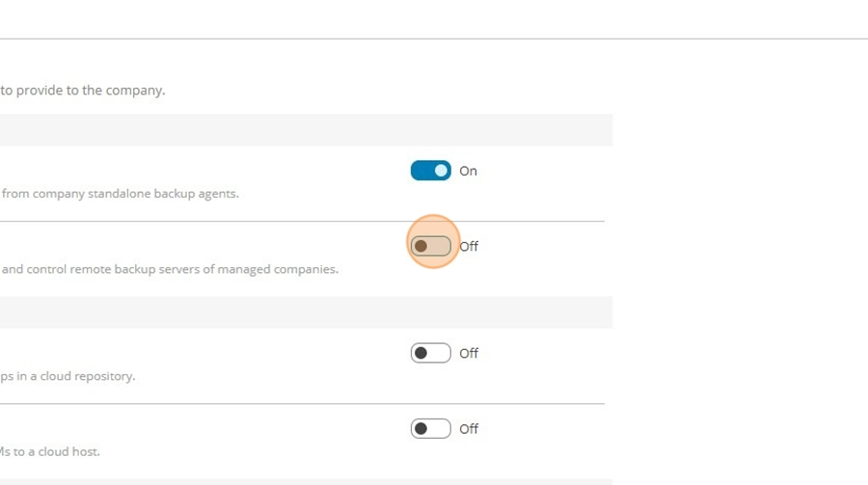
Task: Click the dark knob of the cloud repository switch
Action: click(x=420, y=353)
